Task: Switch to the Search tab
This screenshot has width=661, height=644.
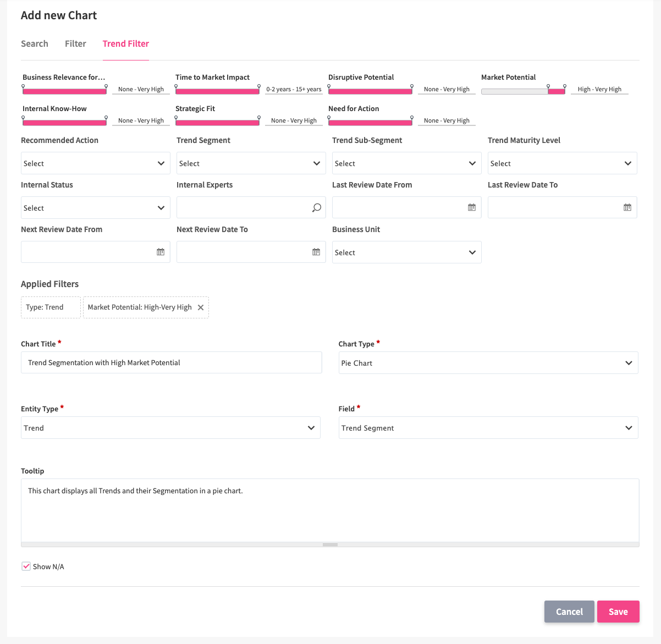Action: click(x=35, y=43)
